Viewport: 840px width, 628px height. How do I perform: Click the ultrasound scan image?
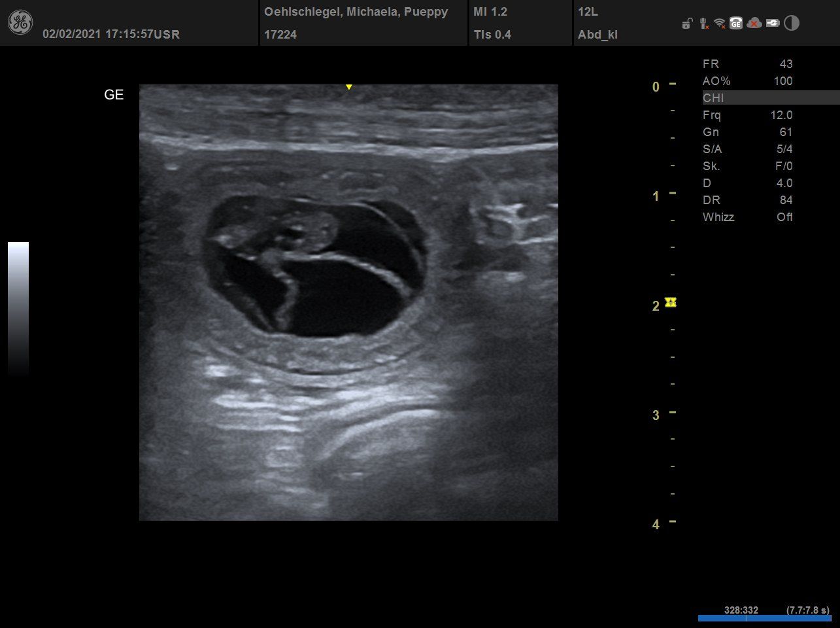(348, 302)
